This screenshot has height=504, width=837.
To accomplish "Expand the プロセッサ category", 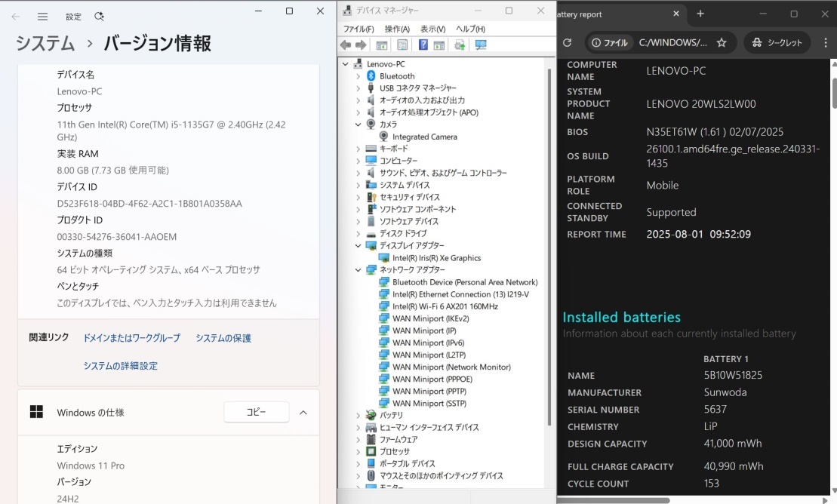I will point(358,452).
